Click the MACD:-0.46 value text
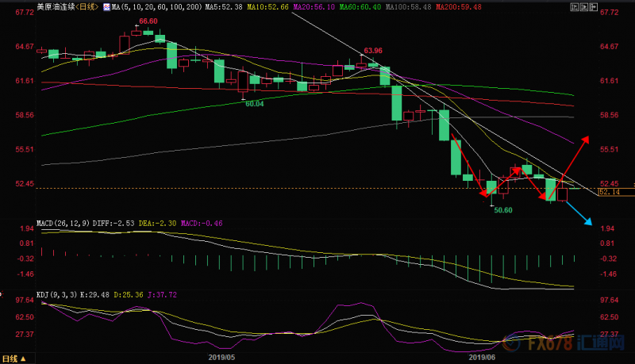 (202, 224)
